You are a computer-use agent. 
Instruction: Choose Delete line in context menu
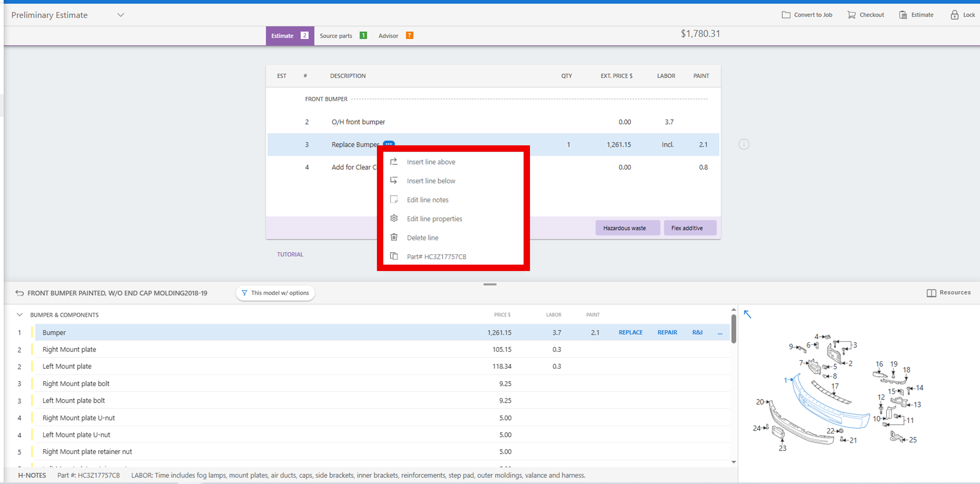click(422, 238)
